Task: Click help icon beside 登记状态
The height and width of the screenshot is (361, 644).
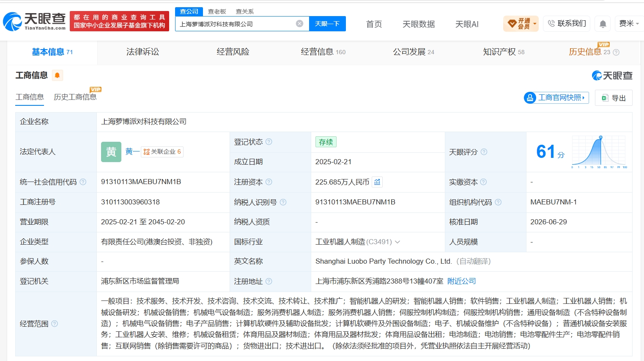Action: pos(269,142)
